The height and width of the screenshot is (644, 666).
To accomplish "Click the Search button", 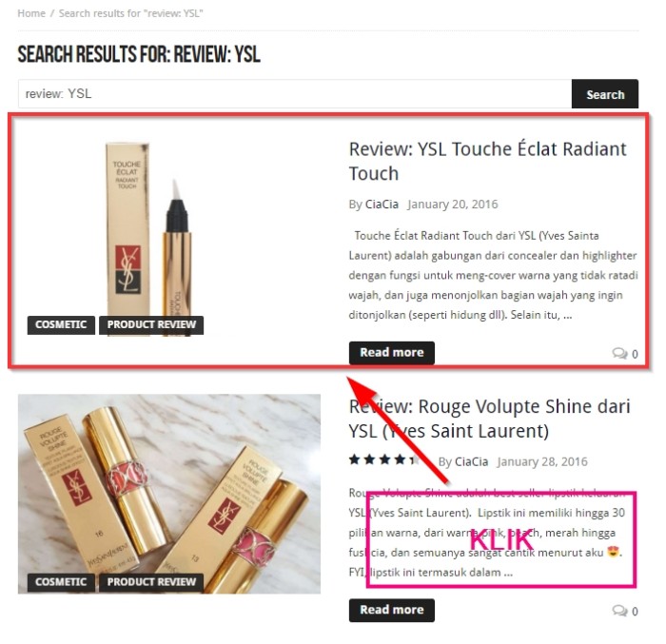I will pyautogui.click(x=604, y=94).
